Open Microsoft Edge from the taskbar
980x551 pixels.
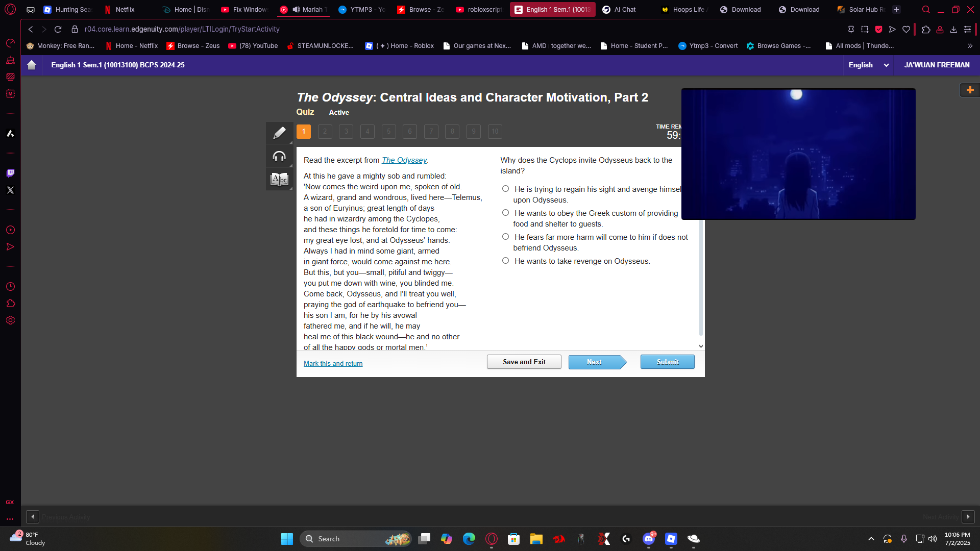click(469, 539)
